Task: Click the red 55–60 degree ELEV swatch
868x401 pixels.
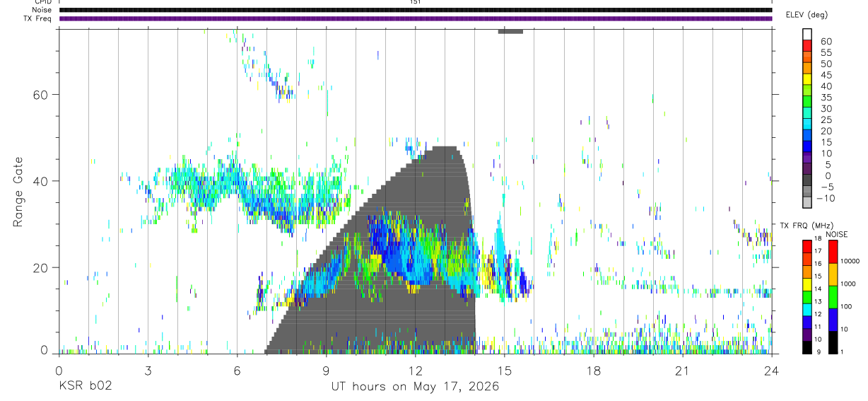Action: 807,45
